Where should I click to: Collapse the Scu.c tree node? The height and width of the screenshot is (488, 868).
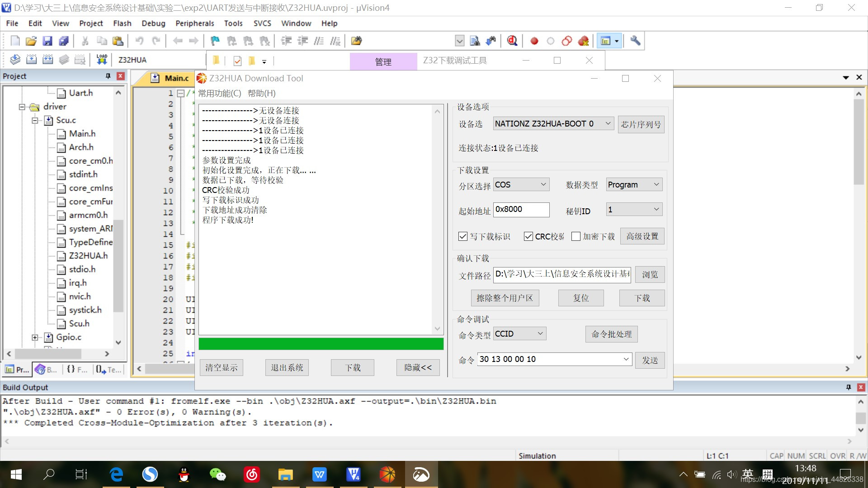(35, 121)
